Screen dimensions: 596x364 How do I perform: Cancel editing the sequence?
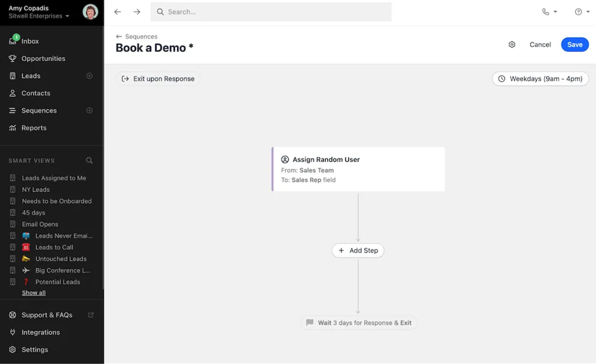(540, 45)
